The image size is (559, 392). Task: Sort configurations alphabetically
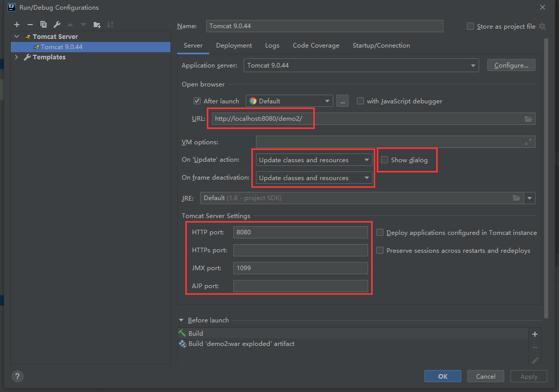coord(110,25)
